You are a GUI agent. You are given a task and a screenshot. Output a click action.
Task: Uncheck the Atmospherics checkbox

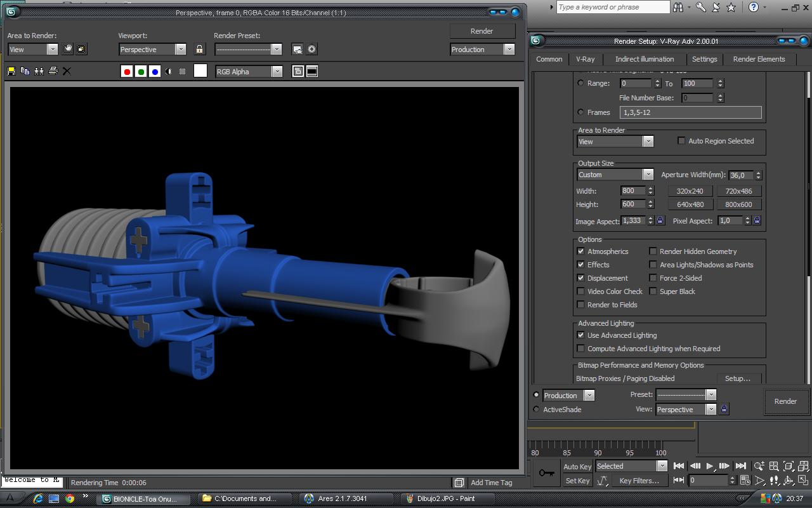coord(580,251)
